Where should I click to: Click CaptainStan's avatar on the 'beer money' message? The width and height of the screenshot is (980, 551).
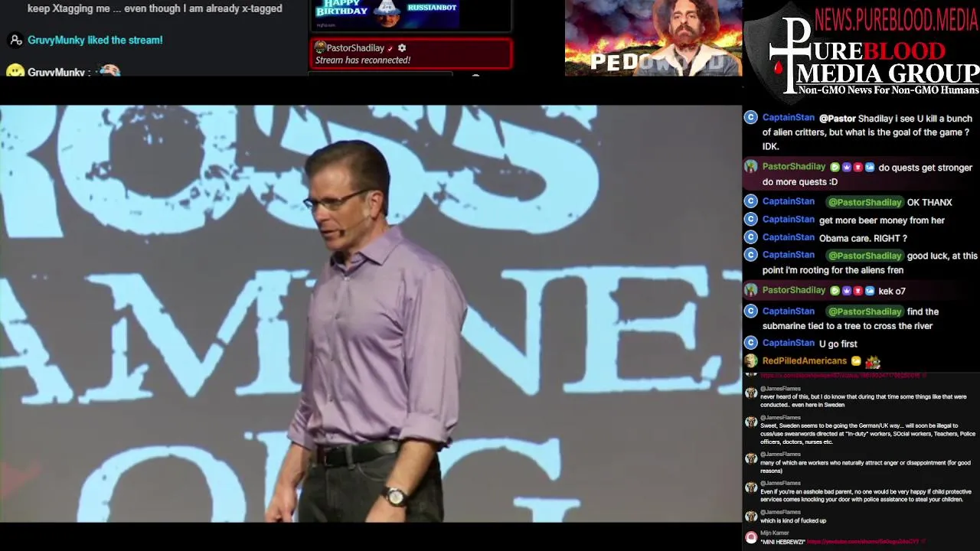pyautogui.click(x=750, y=220)
